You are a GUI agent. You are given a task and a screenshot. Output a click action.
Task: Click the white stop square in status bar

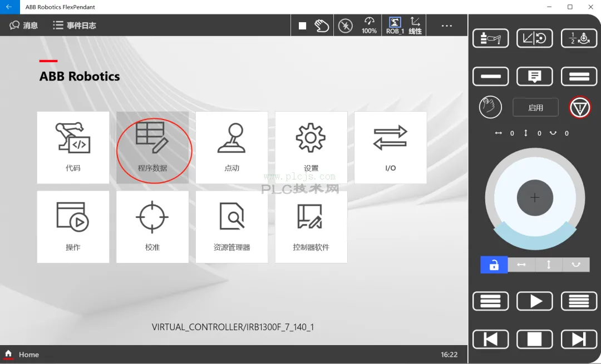[x=302, y=26]
